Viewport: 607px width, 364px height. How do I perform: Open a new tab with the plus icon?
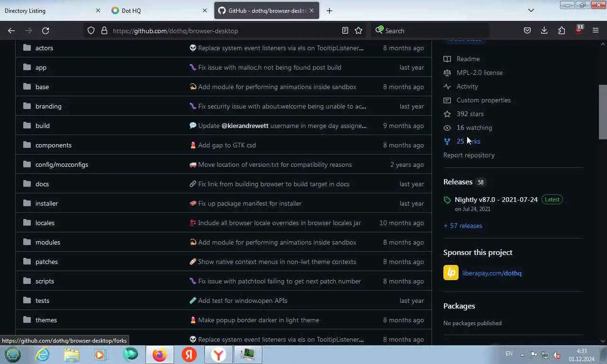tap(329, 10)
